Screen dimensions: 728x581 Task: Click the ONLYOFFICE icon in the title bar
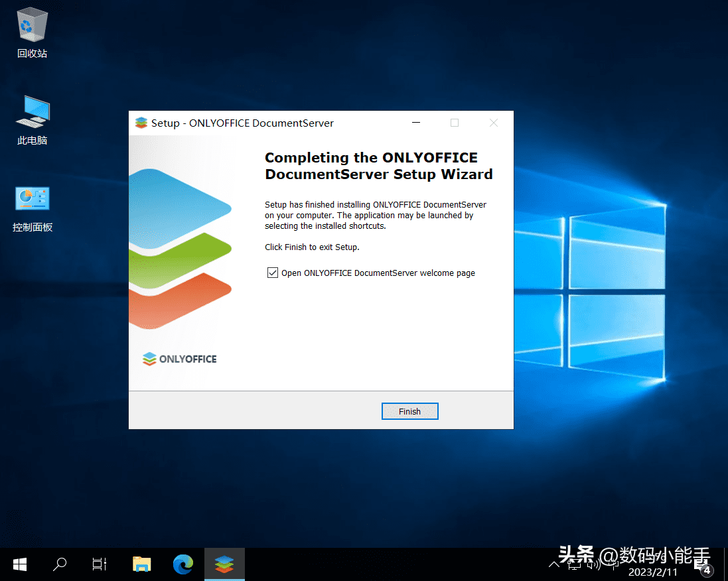(x=141, y=123)
